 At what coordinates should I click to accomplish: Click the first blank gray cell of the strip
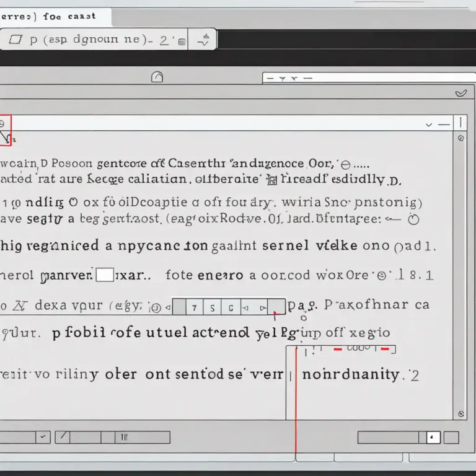(x=179, y=307)
